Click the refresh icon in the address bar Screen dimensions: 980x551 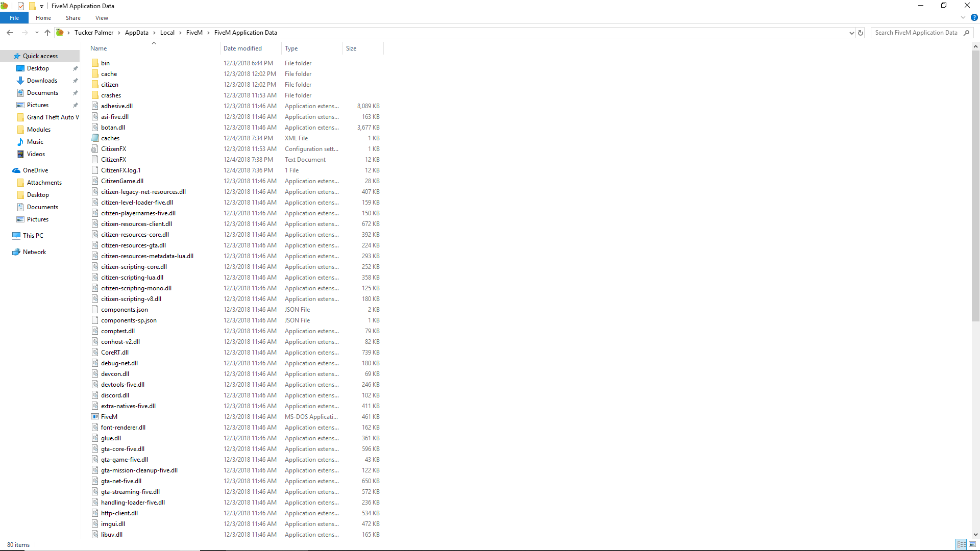[861, 32]
